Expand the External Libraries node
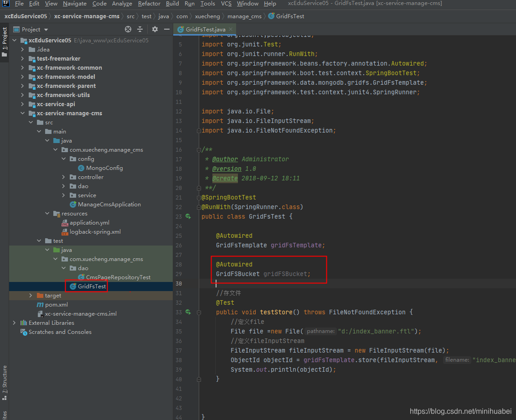Image resolution: width=516 pixels, height=420 pixels. (14, 323)
